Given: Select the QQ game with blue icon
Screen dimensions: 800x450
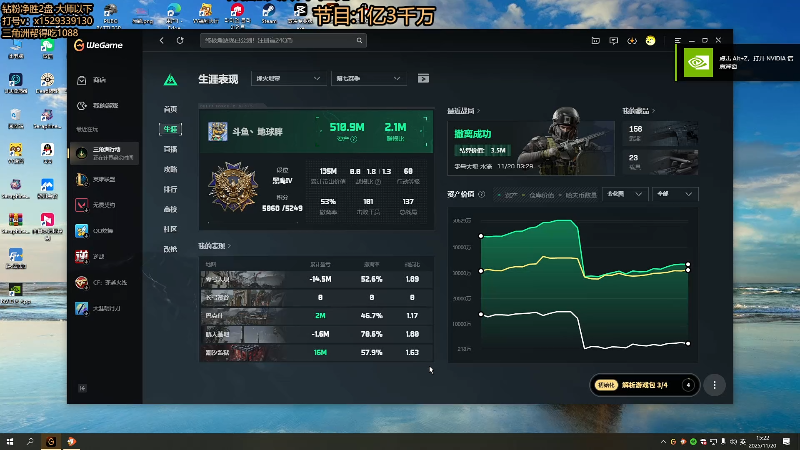Looking at the screenshot, I should pos(82,231).
